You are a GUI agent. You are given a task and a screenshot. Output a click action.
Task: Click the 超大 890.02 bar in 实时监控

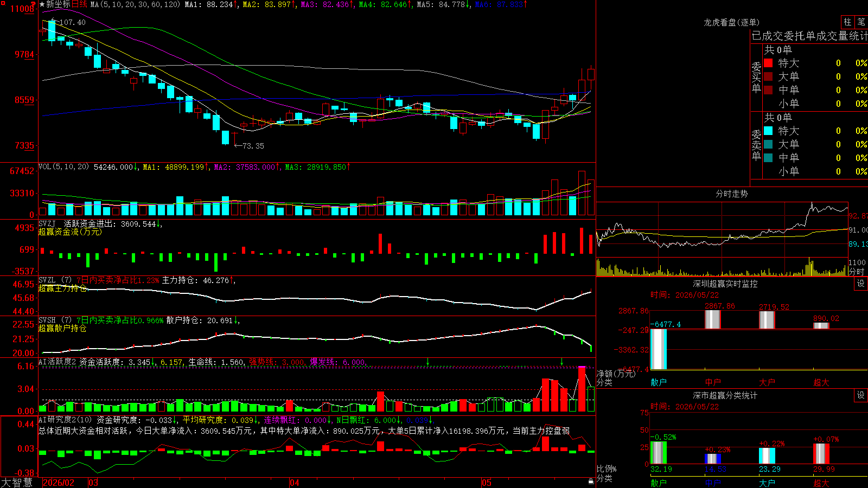pyautogui.click(x=821, y=326)
